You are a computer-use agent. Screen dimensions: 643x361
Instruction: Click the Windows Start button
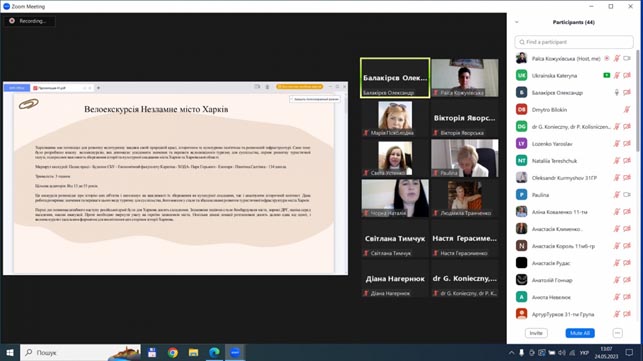click(10, 352)
